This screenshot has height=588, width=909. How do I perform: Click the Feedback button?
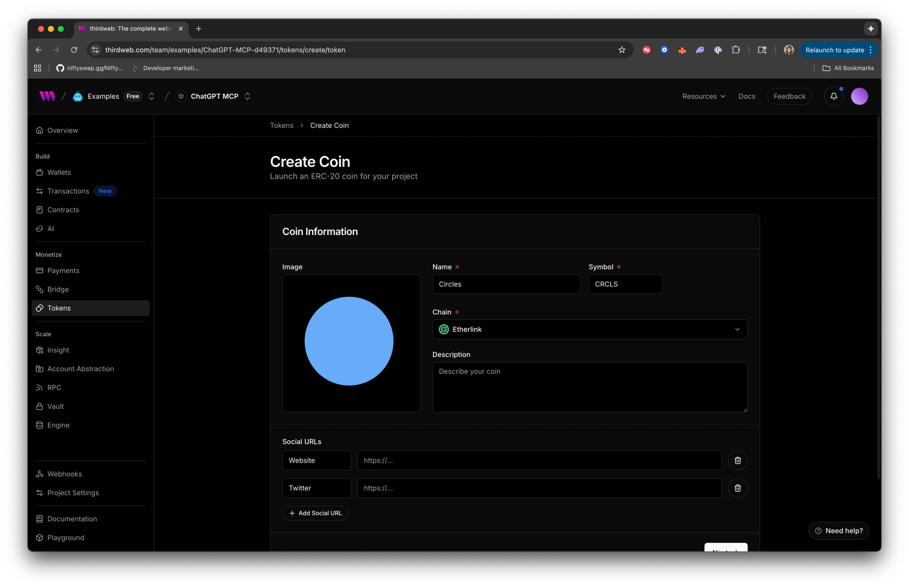tap(789, 96)
